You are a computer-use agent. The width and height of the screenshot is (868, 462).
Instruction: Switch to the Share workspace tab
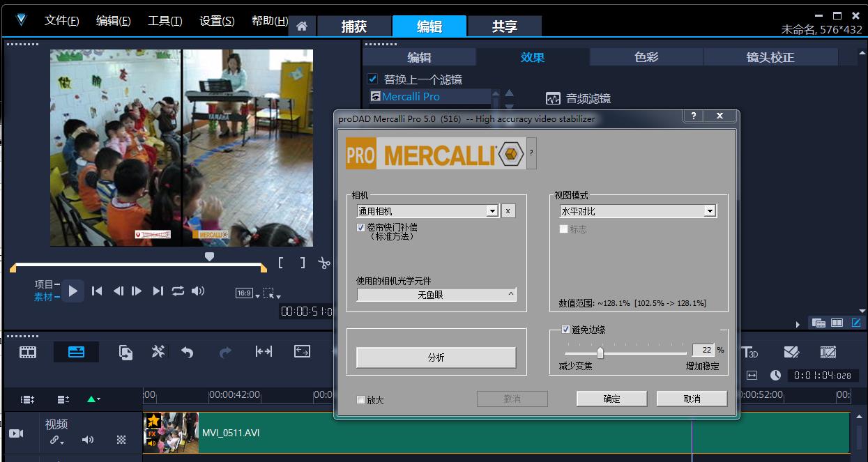point(505,26)
